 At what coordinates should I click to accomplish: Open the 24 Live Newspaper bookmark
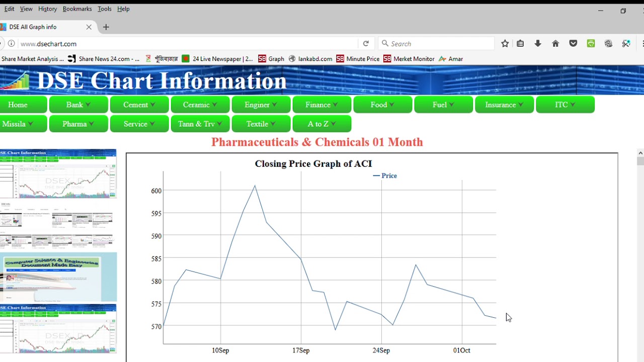pos(217,59)
